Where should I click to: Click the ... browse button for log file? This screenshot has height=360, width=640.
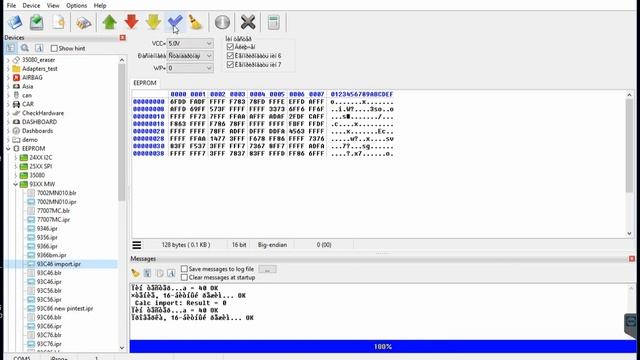(267, 269)
